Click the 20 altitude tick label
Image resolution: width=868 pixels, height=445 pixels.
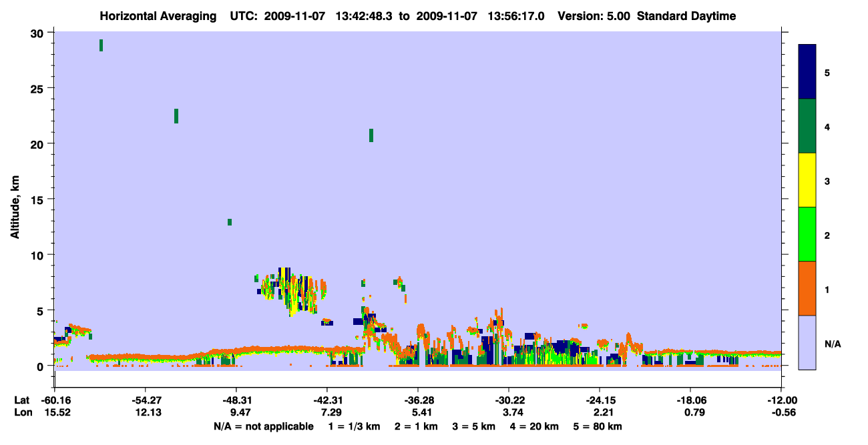38,143
